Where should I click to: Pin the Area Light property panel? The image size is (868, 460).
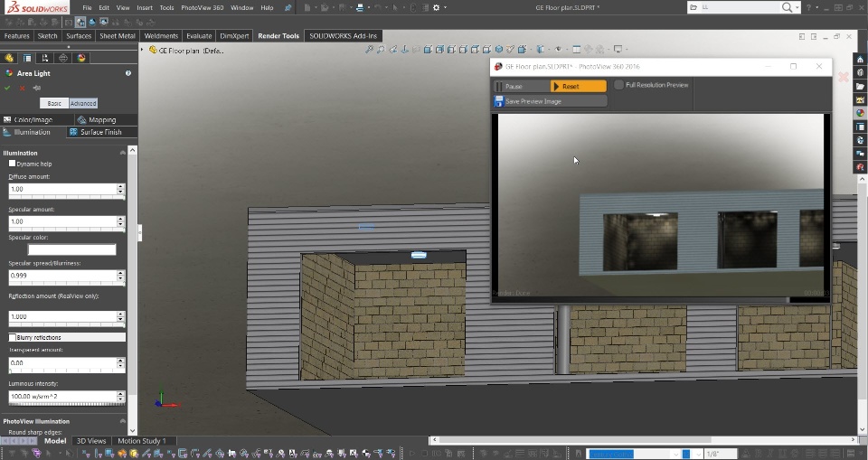[37, 88]
